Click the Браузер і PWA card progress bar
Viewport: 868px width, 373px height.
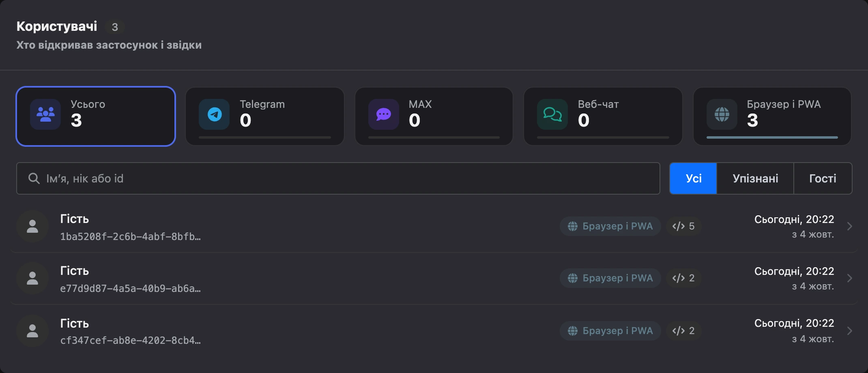772,137
